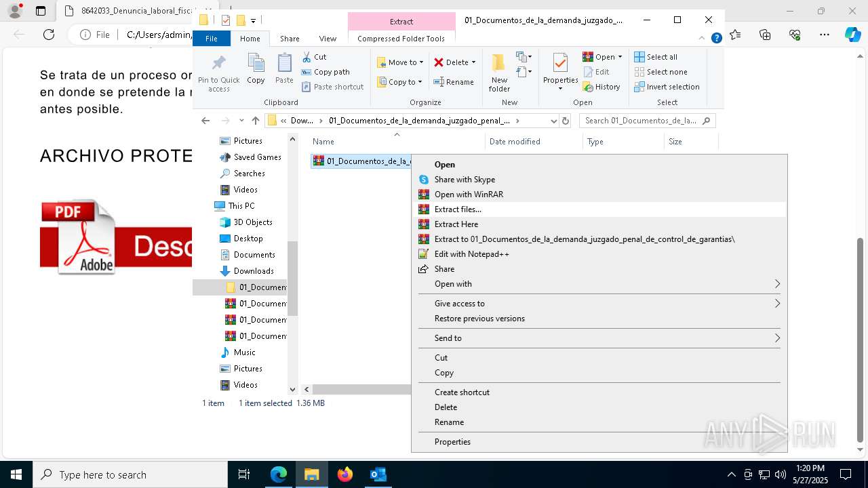Click Select none in ribbon
Screen dimensions: 868x488
pyautogui.click(x=660, y=72)
